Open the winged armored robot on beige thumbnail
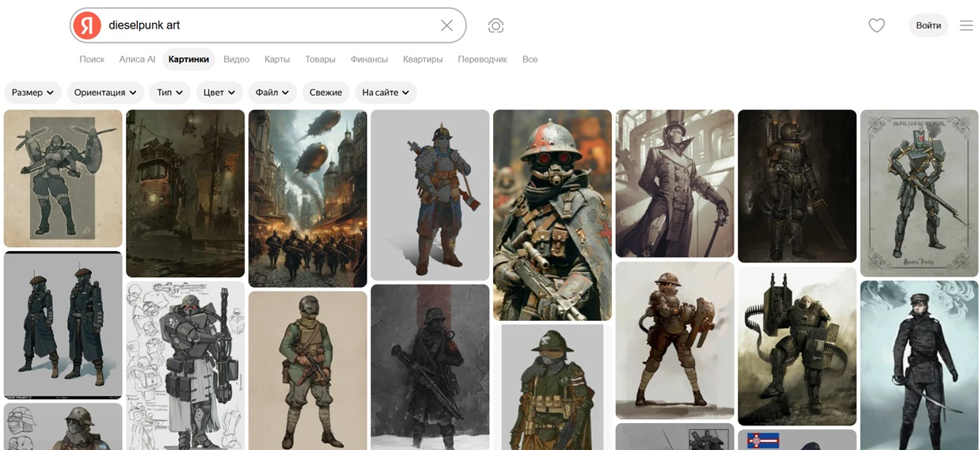Viewport: 980px width, 450px height. [x=63, y=178]
